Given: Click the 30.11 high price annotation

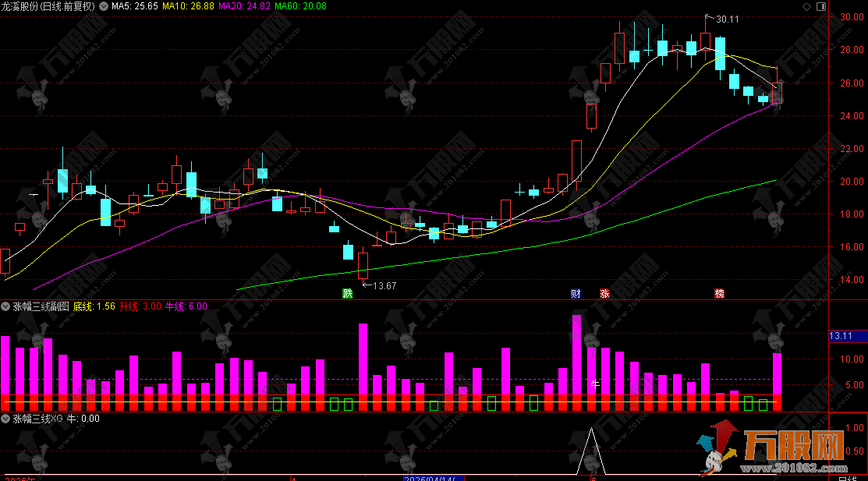Looking at the screenshot, I should point(728,19).
